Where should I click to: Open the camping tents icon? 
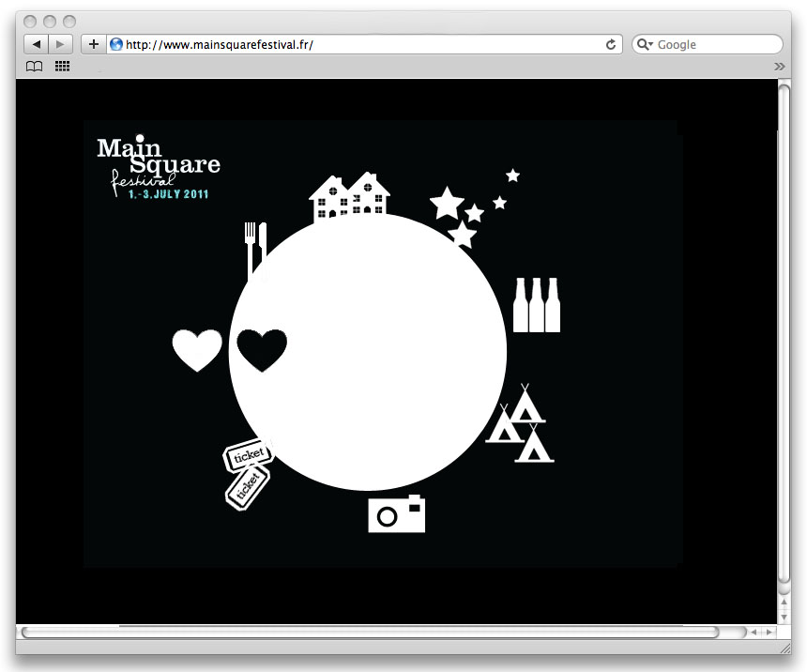tap(521, 423)
